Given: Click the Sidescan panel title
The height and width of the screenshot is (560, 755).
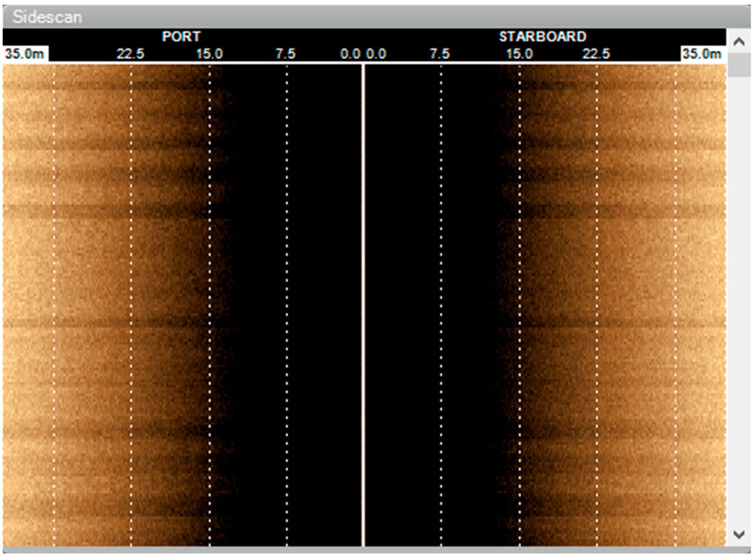Looking at the screenshot, I should (47, 17).
